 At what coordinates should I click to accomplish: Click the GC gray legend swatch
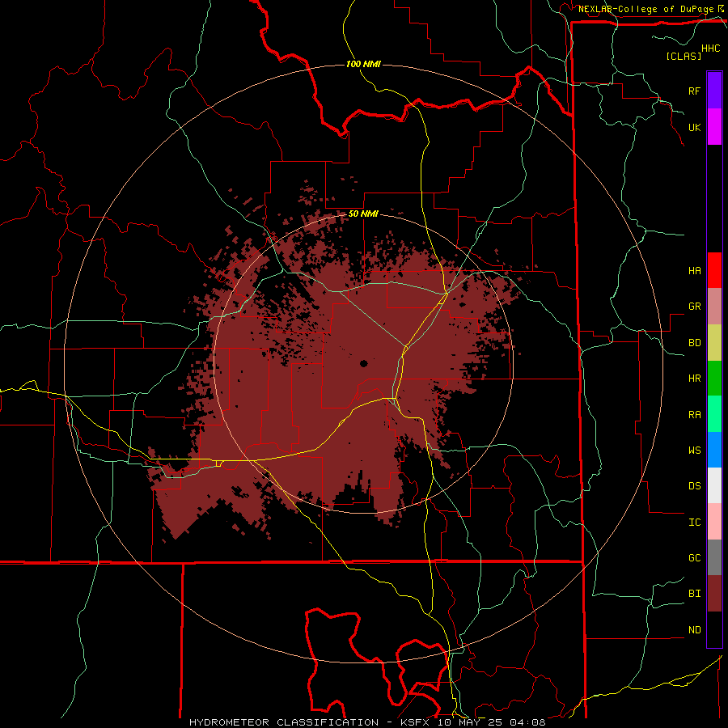point(714,557)
